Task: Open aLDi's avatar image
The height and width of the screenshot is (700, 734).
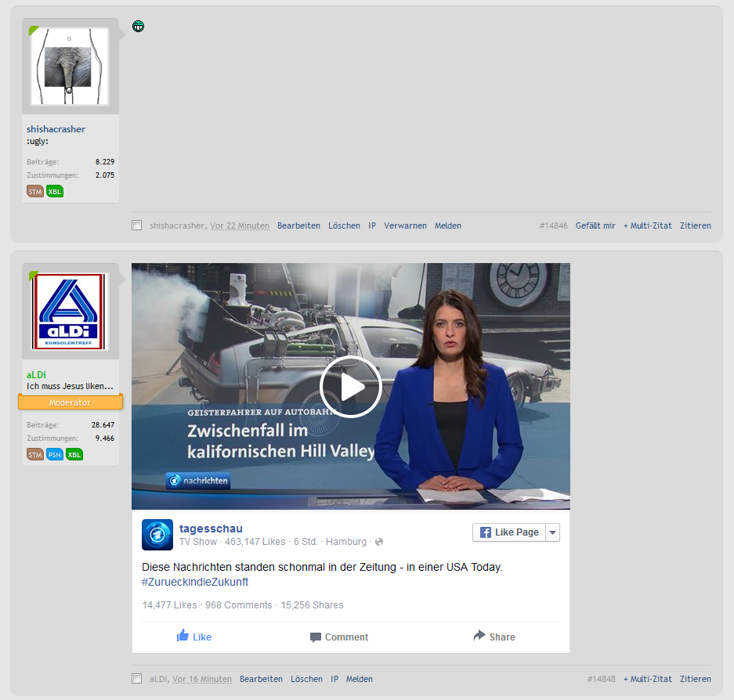Action: pyautogui.click(x=70, y=312)
